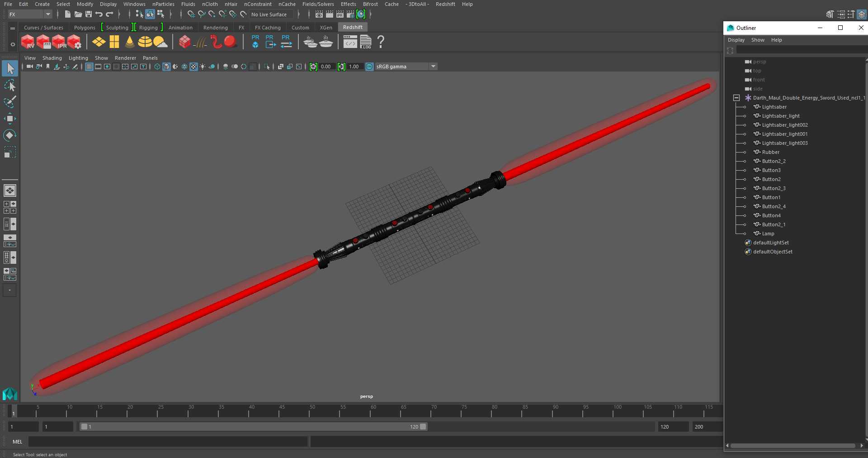Toggle snap to curves

(201, 14)
